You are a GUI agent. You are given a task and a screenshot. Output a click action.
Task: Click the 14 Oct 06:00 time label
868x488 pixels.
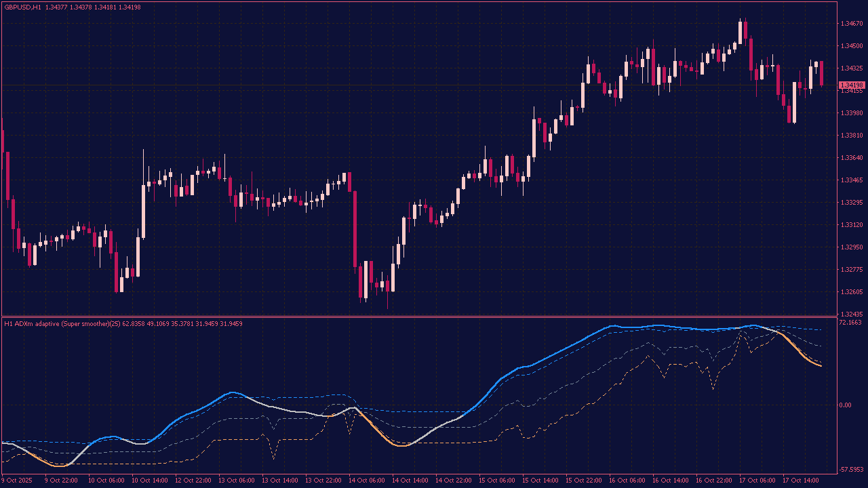coord(368,481)
